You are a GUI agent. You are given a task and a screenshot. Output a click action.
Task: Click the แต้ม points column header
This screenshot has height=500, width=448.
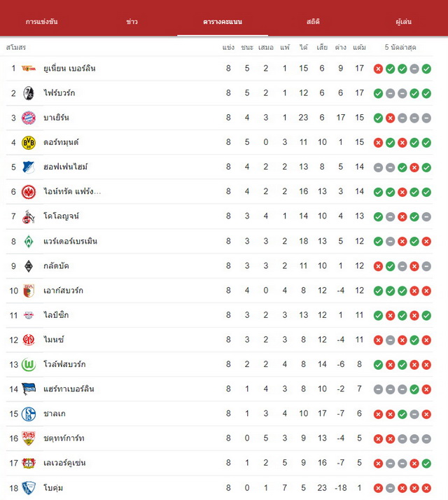[359, 47]
